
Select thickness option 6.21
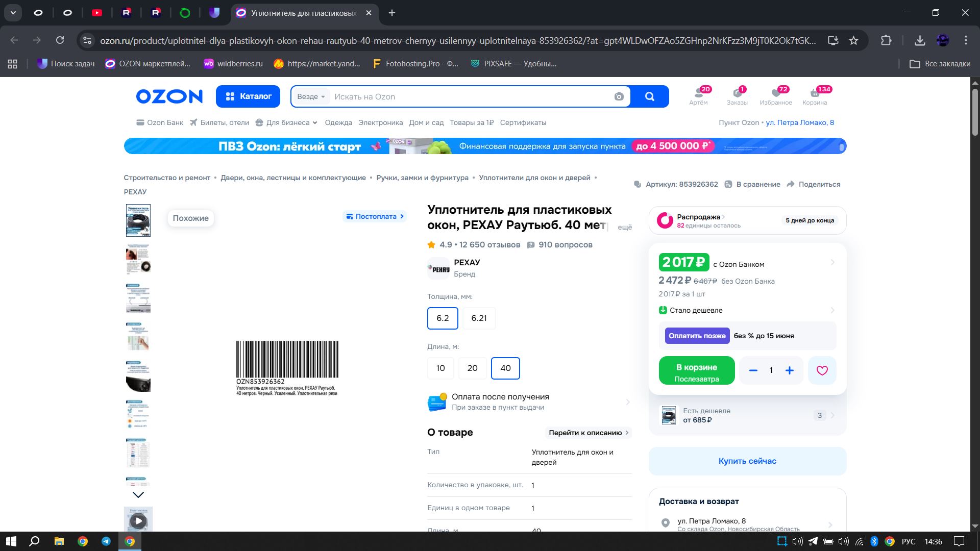478,318
